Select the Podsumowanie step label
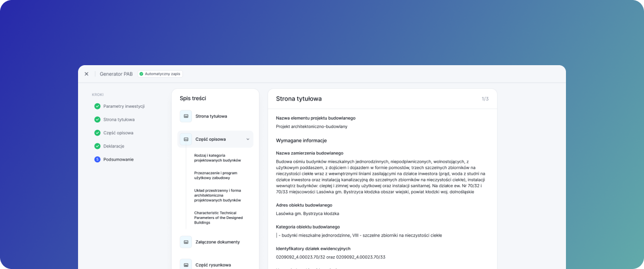 [x=118, y=159]
